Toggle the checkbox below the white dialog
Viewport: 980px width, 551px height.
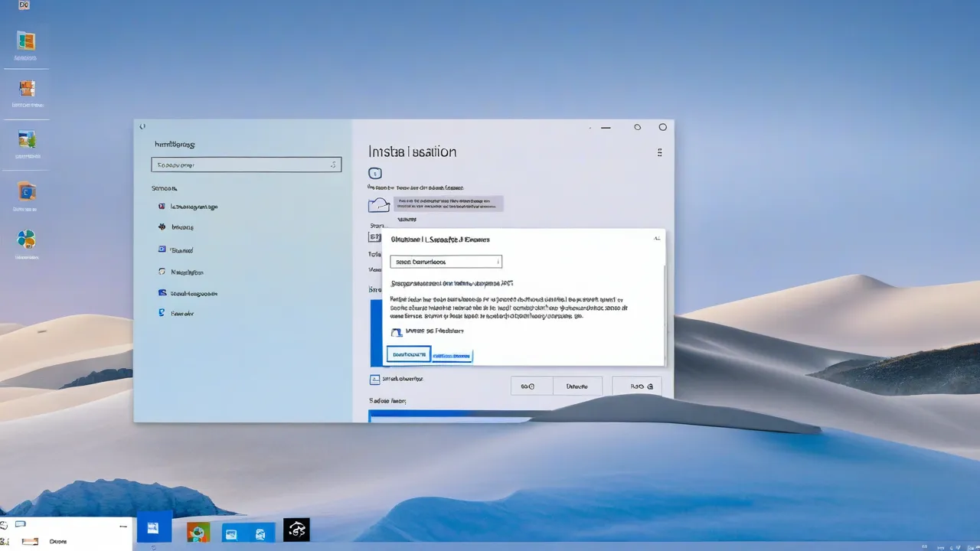(374, 379)
